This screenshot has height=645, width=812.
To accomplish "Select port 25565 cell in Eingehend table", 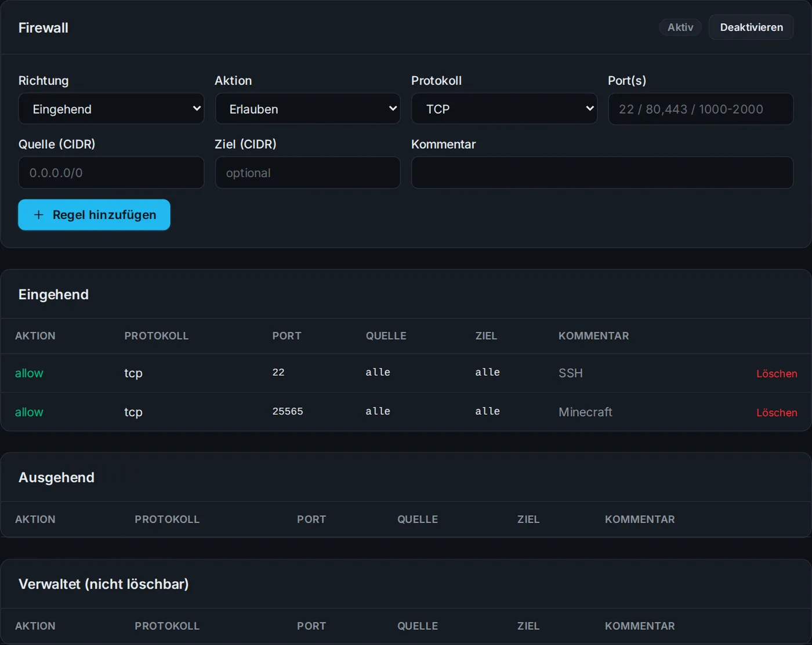I will click(288, 411).
